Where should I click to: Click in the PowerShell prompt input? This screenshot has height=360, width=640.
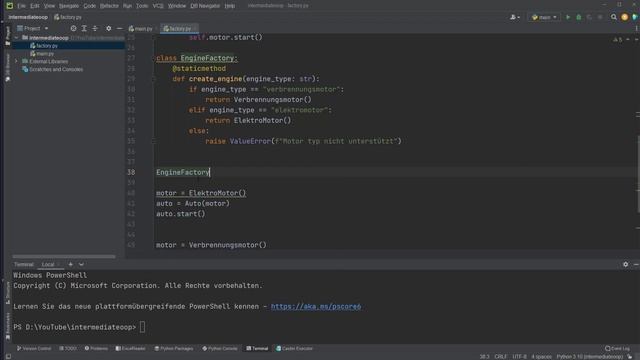click(x=142, y=327)
